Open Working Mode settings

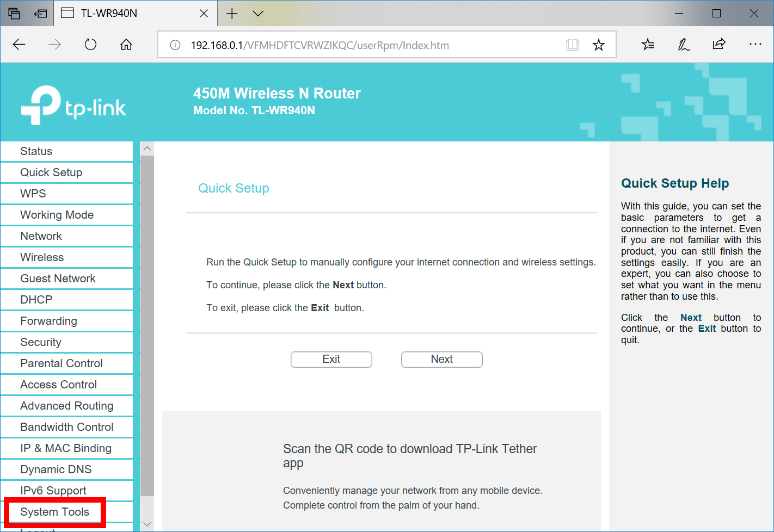pos(66,215)
